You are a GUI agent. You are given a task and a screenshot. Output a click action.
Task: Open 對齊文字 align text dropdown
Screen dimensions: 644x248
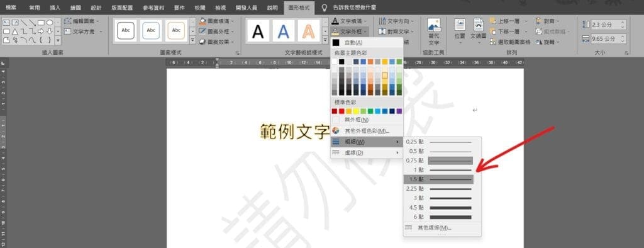(396, 31)
